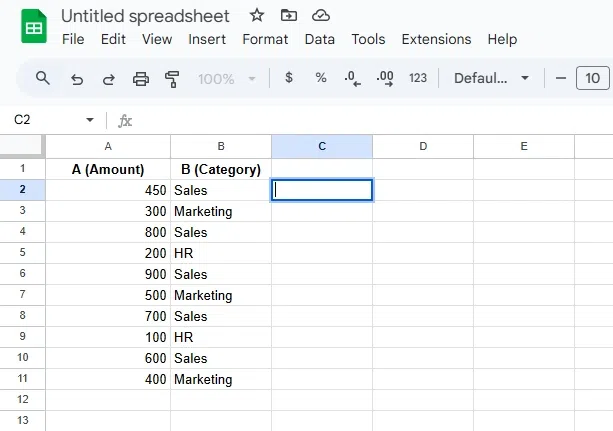The height and width of the screenshot is (431, 613).
Task: Click the formula bar input
Action: (x=370, y=120)
